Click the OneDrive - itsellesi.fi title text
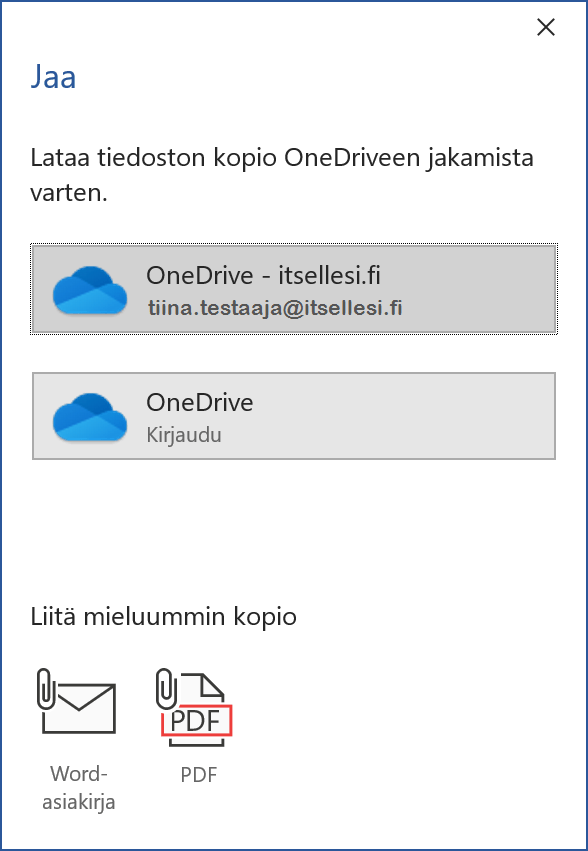 (263, 275)
